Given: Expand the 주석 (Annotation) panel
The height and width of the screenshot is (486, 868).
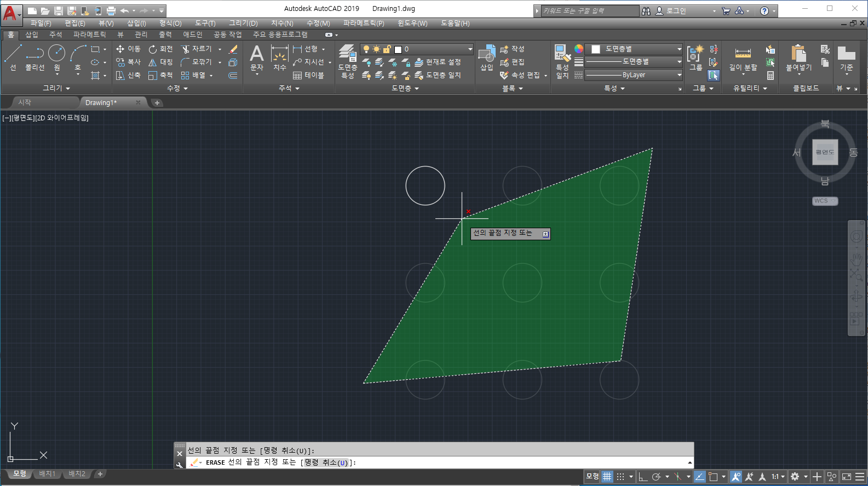Looking at the screenshot, I should 289,88.
